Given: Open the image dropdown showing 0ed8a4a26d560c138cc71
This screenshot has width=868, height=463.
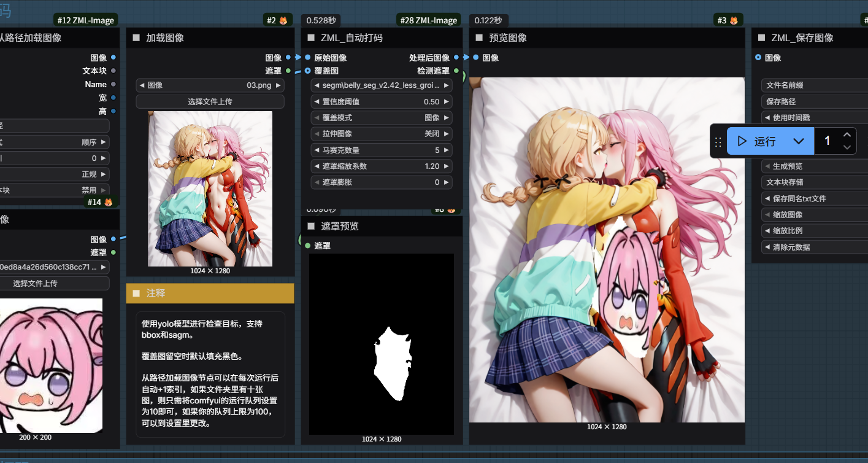Looking at the screenshot, I should pos(55,267).
